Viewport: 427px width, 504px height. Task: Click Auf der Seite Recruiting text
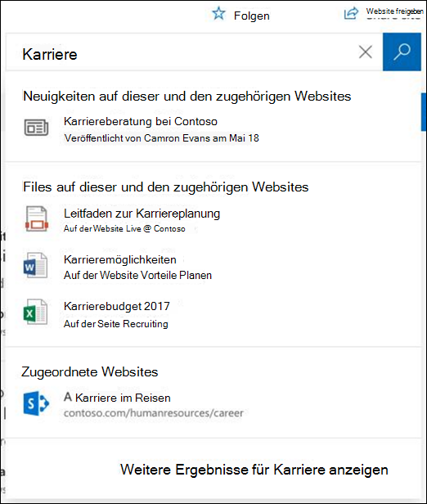click(115, 324)
